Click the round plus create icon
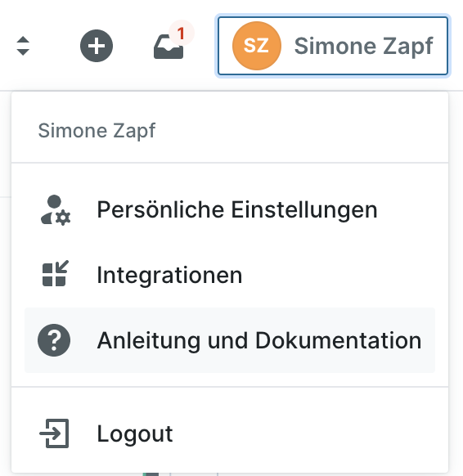This screenshot has height=476, width=463. tap(97, 46)
